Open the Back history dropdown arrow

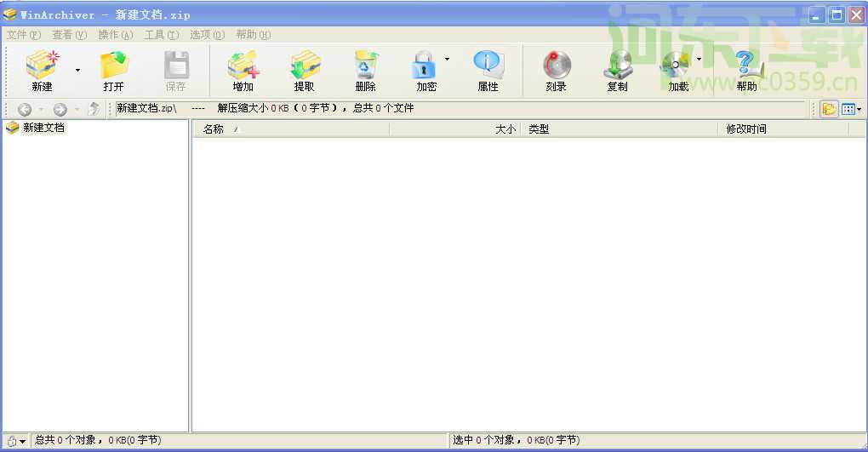pos(40,109)
